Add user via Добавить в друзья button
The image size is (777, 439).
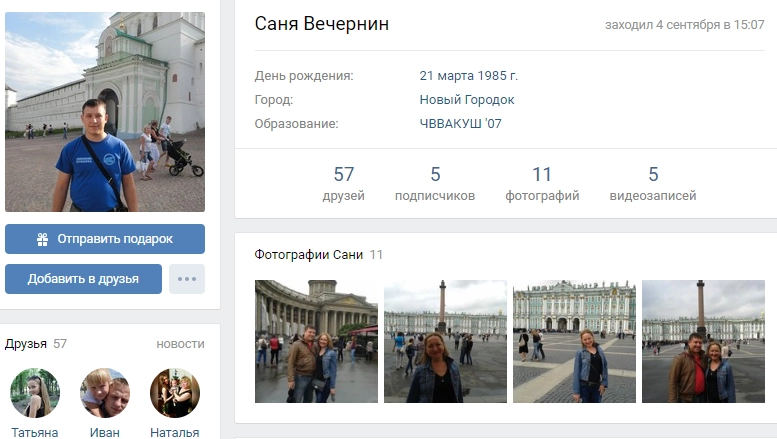[x=83, y=279]
